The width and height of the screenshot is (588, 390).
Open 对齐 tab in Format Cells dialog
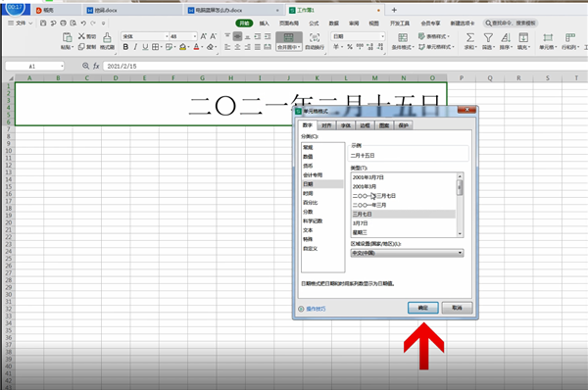point(326,125)
